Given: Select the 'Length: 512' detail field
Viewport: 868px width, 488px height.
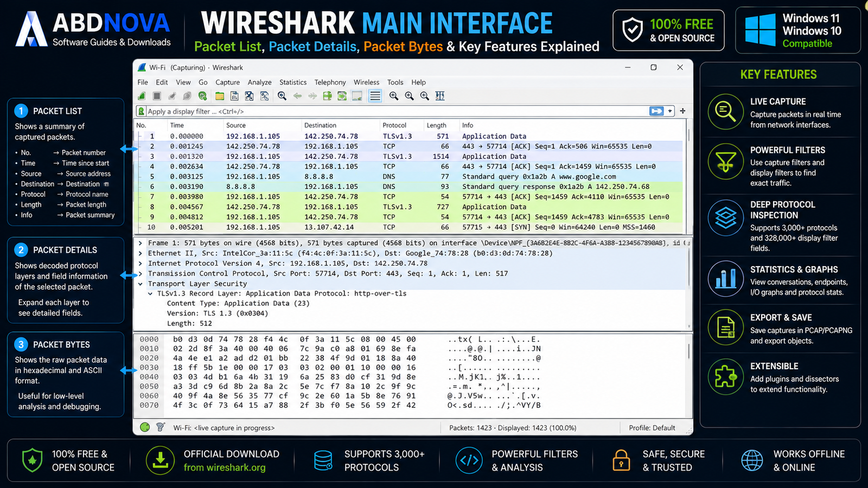Looking at the screenshot, I should [x=189, y=324].
